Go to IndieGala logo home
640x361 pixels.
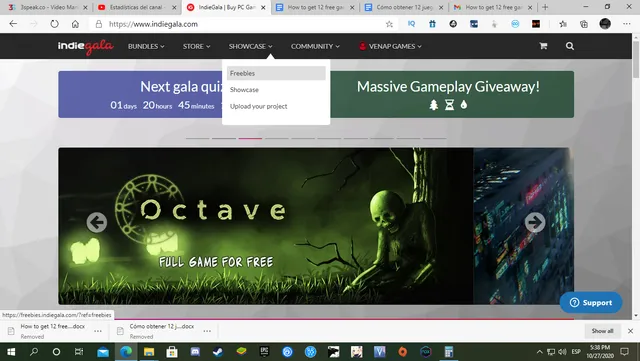85,47
